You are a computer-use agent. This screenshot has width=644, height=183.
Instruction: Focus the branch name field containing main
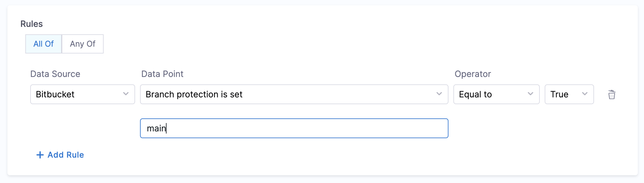pos(294,128)
